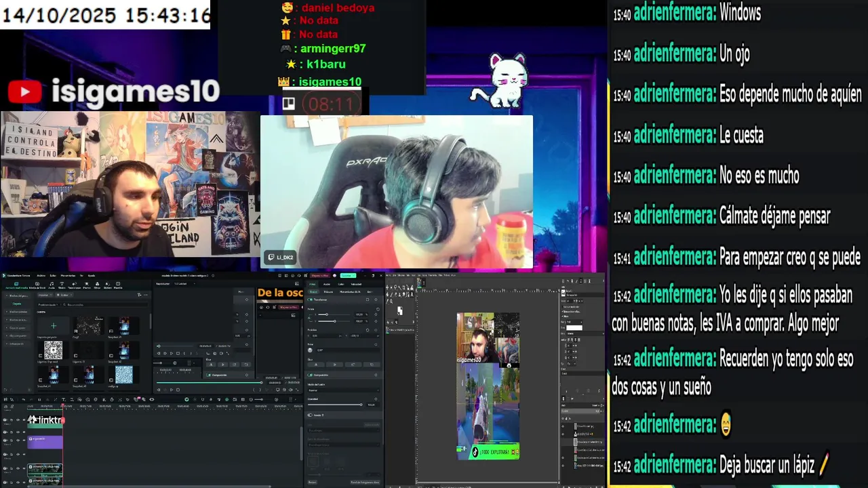Select the timeline text tool icon
The width and height of the screenshot is (868, 488).
pos(64,399)
